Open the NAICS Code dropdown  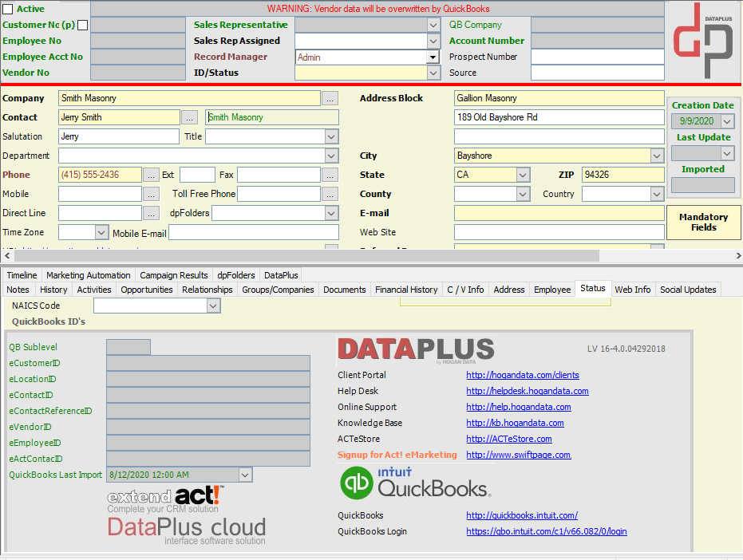click(213, 306)
